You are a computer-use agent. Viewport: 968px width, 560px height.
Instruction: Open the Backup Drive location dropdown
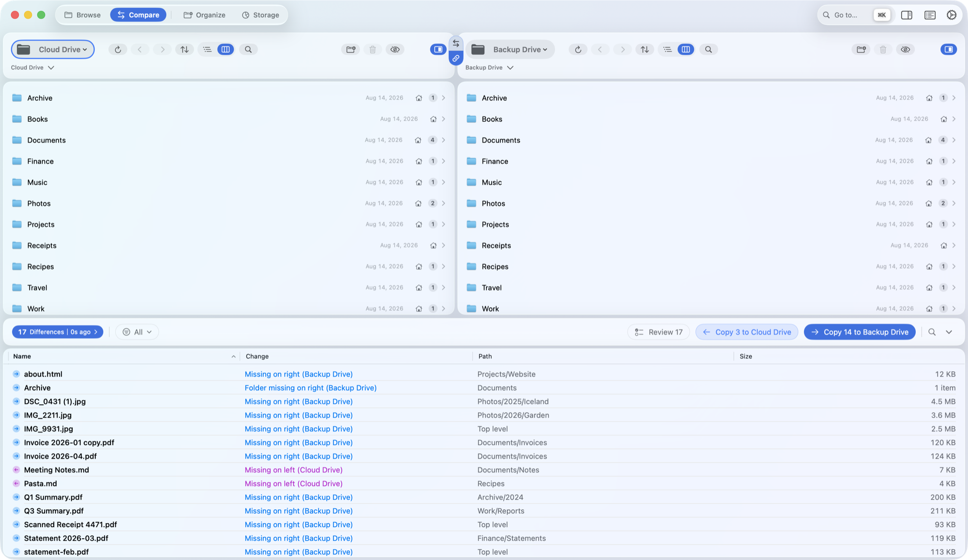510,49
